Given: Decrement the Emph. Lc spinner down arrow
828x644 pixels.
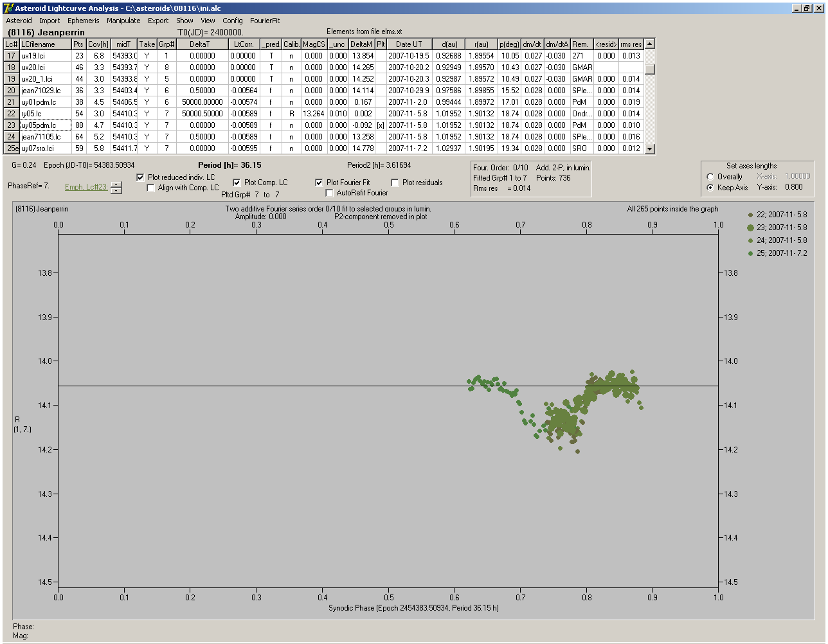Looking at the screenshot, I should (116, 190).
